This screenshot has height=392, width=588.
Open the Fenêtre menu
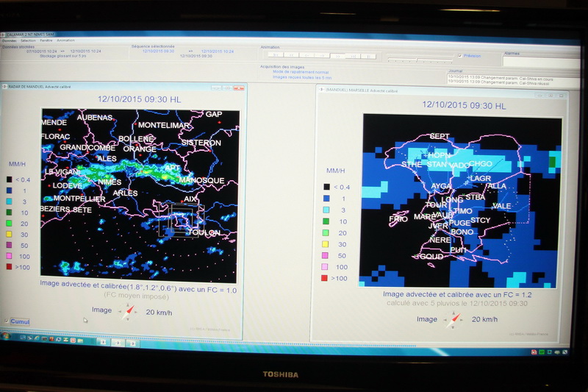point(46,40)
